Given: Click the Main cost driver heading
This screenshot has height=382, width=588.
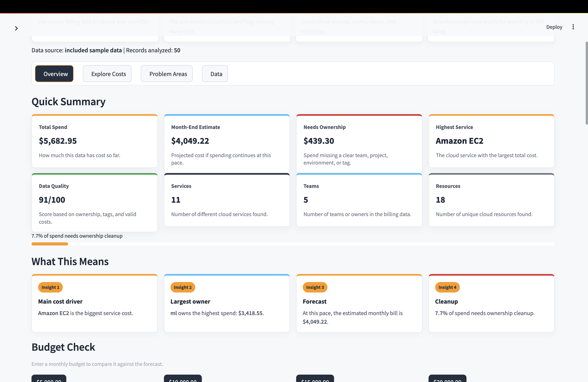Looking at the screenshot, I should click(x=60, y=301).
